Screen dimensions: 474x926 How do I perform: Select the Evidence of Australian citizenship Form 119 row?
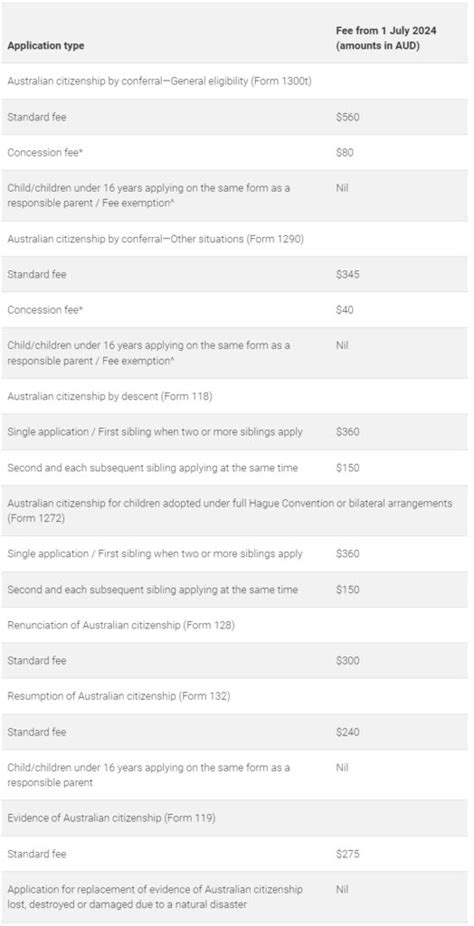click(x=234, y=818)
